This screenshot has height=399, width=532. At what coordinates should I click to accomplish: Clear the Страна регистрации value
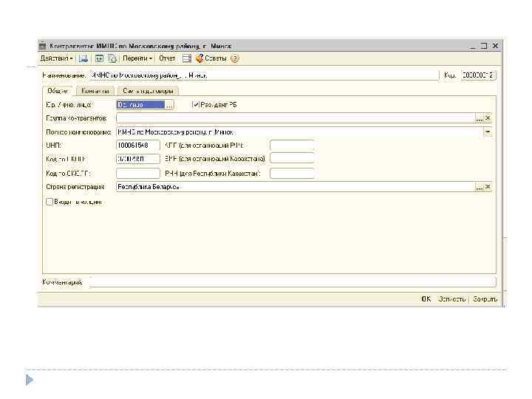coord(488,187)
